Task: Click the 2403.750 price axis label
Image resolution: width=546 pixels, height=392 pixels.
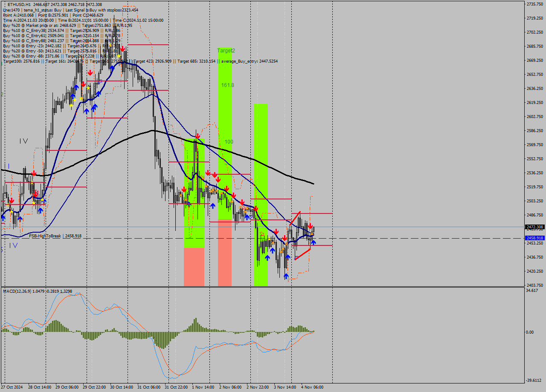Action: pyautogui.click(x=534, y=285)
